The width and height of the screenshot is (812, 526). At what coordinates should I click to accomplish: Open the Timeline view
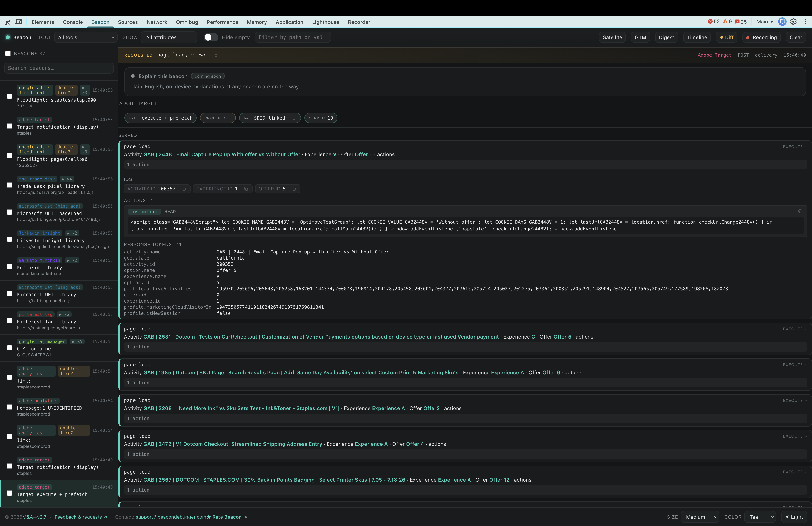click(697, 37)
